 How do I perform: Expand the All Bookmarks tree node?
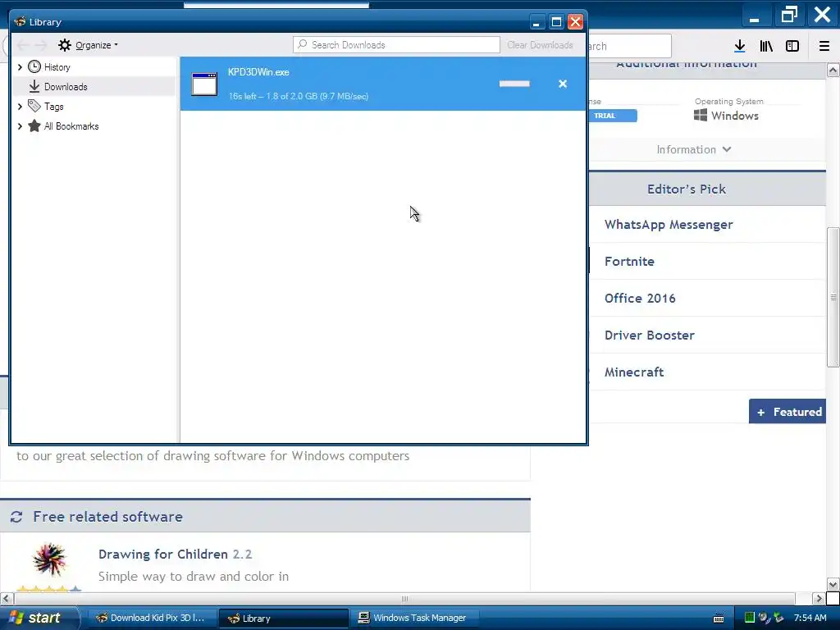pyautogui.click(x=20, y=126)
